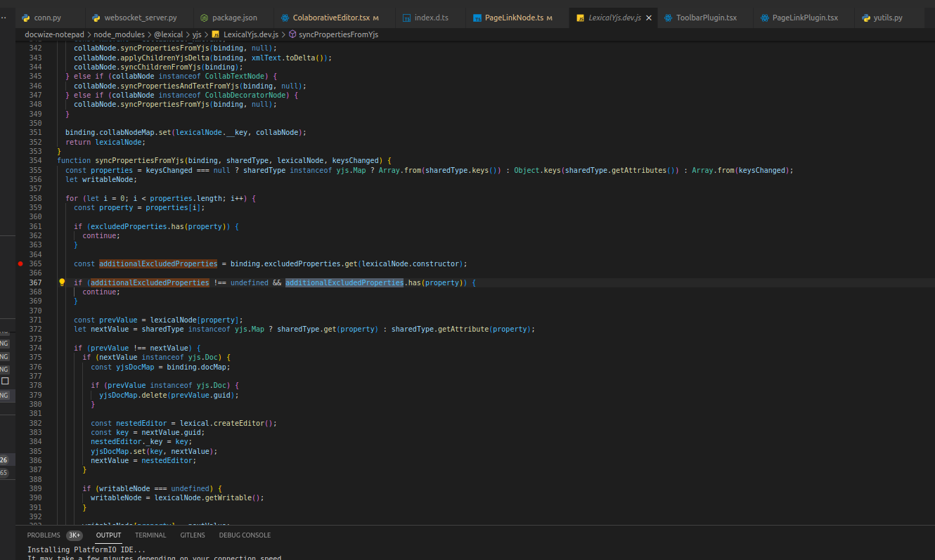The width and height of the screenshot is (935, 560).
Task: Toggle the red breakpoint on line 365
Action: click(x=21, y=263)
